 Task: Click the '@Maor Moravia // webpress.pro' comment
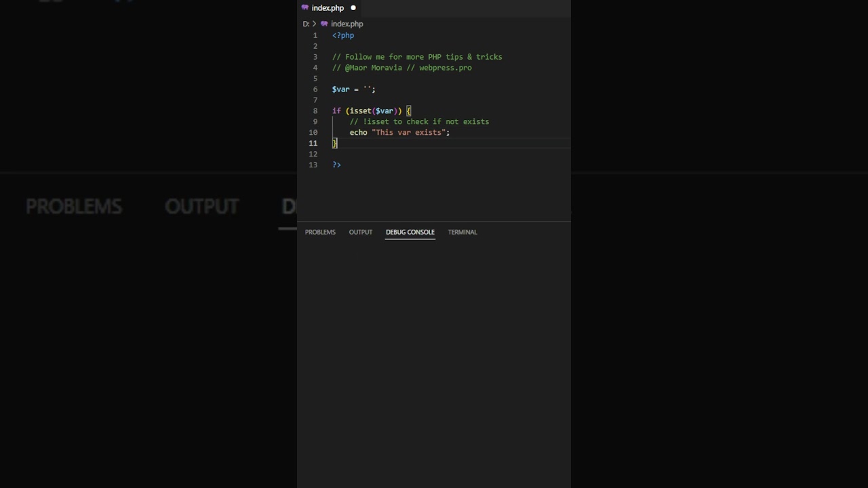click(402, 68)
